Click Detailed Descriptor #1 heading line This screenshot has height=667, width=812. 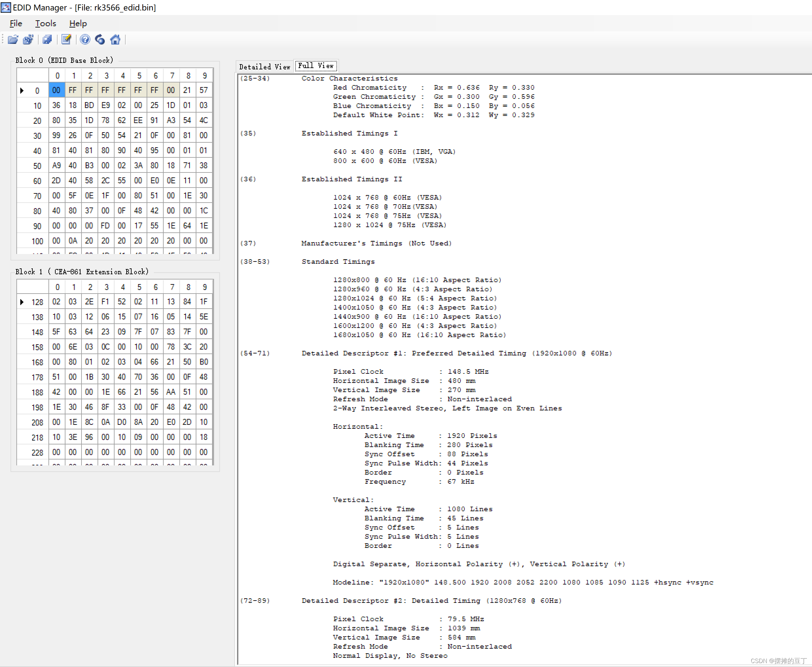click(457, 353)
